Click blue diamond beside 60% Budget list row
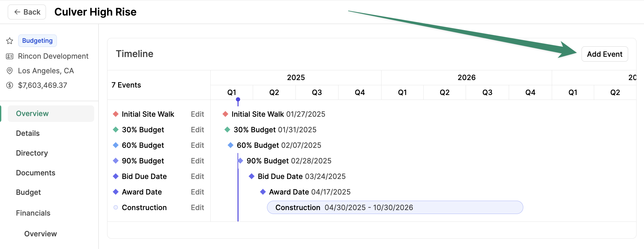Screen dimensions: 644x249 coord(116,145)
